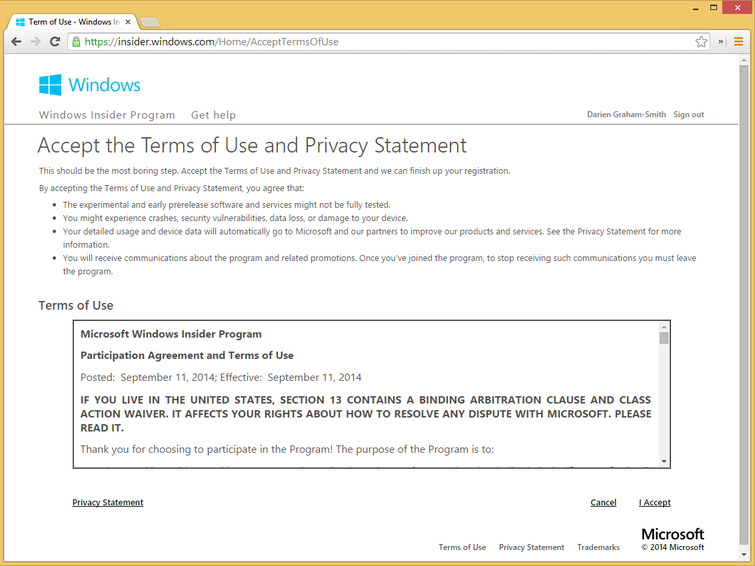This screenshot has height=566, width=755.
Task: Click the Windows logo on the page
Action: point(50,85)
